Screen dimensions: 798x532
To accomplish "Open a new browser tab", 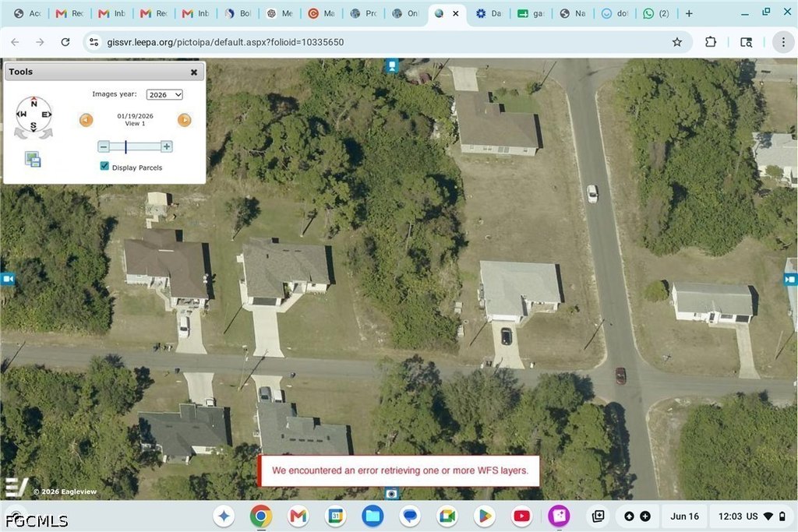I will 689,14.
